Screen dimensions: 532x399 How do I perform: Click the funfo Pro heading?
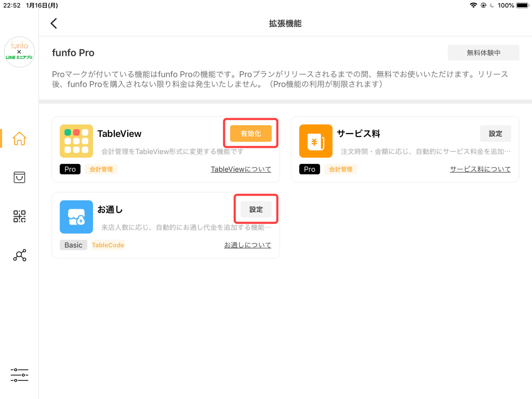pos(73,52)
